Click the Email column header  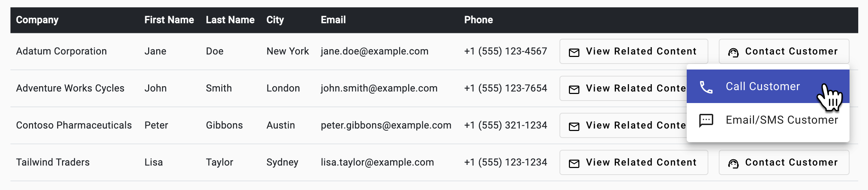tap(333, 20)
